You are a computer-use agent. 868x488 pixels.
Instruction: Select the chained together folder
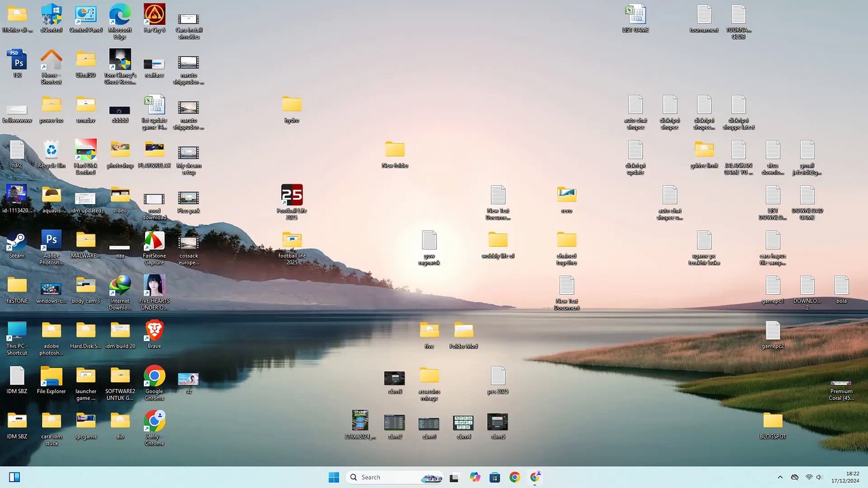(567, 248)
